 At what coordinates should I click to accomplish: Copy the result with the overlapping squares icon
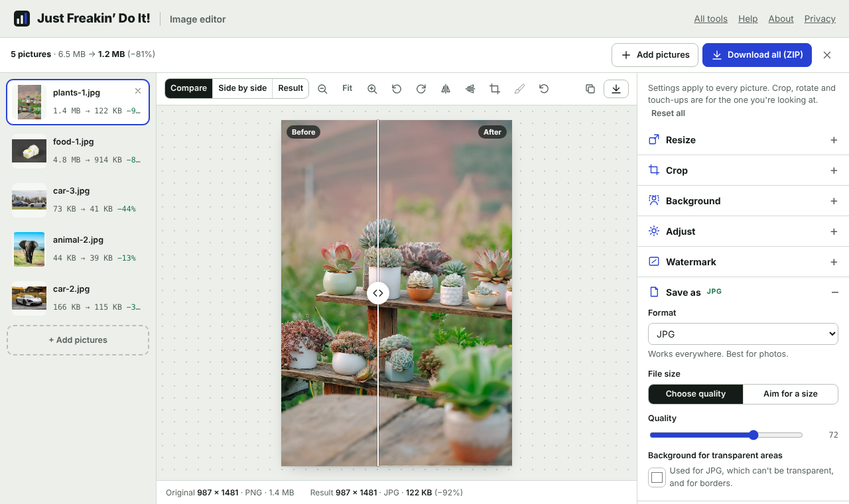[590, 89]
